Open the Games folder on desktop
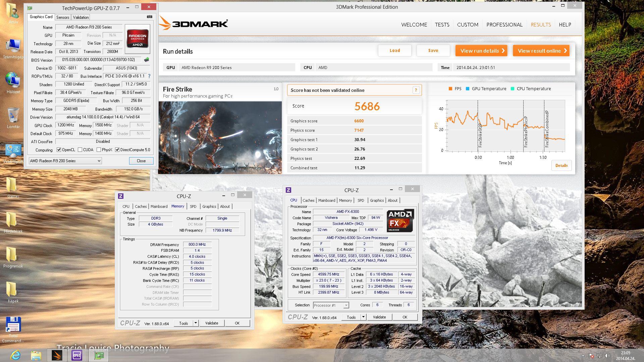Image resolution: width=644 pixels, height=362 pixels. click(13, 187)
